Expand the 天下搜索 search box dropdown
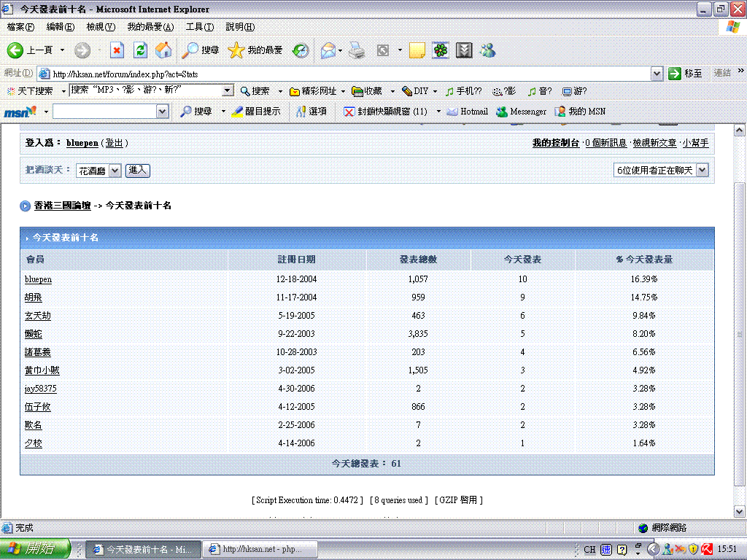Image resolution: width=747 pixels, height=560 pixels. pos(228,90)
